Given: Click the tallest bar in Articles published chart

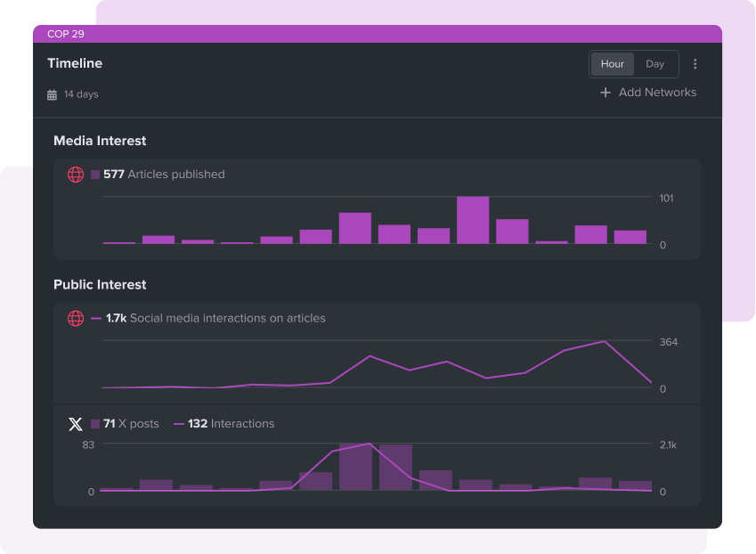Looking at the screenshot, I should point(473,220).
